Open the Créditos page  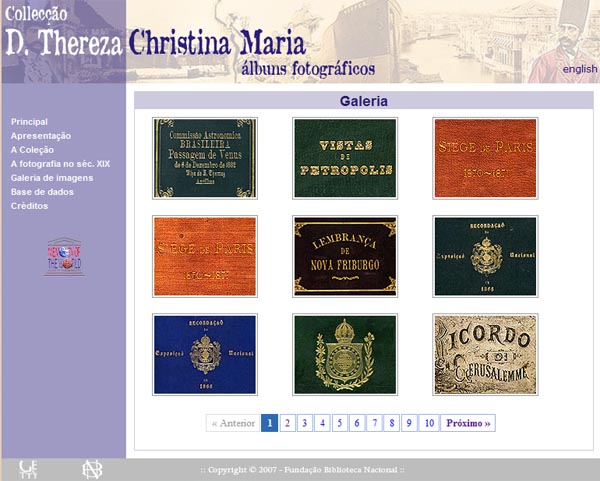[29, 206]
